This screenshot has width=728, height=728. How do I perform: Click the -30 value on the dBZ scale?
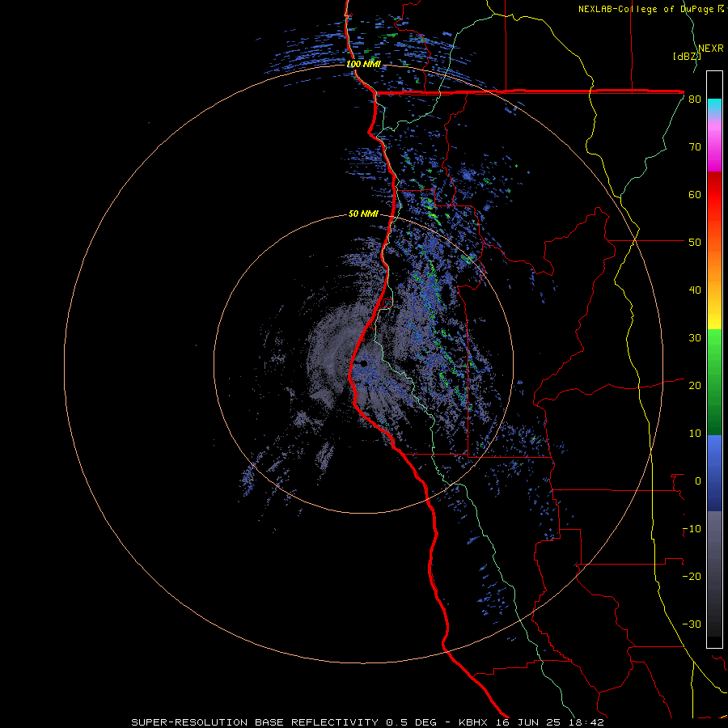point(692,624)
